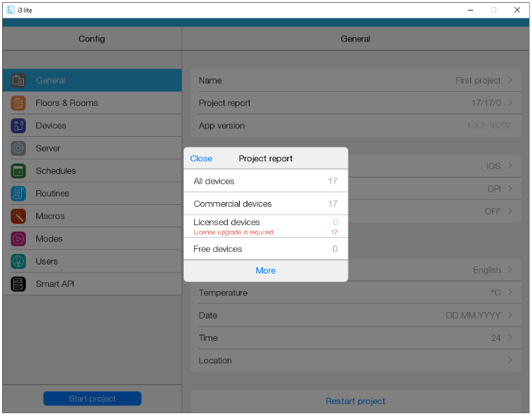Select the All devices row
532x416 pixels.
click(266, 181)
